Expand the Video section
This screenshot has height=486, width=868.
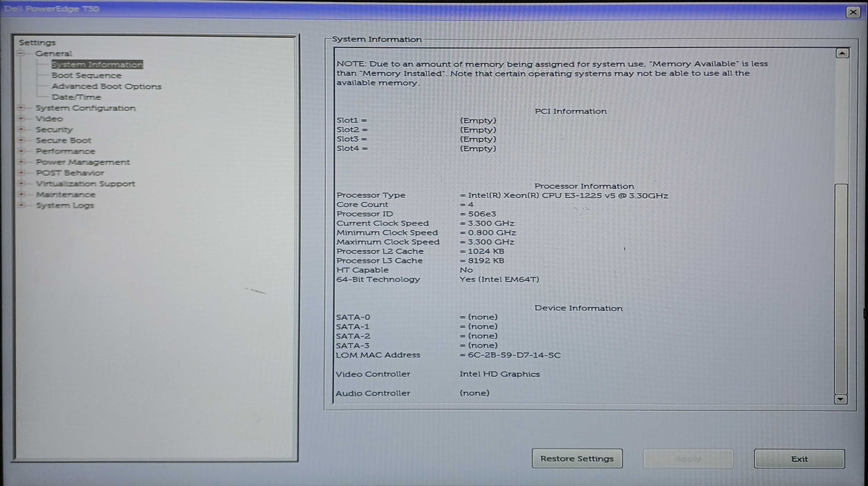coord(23,118)
